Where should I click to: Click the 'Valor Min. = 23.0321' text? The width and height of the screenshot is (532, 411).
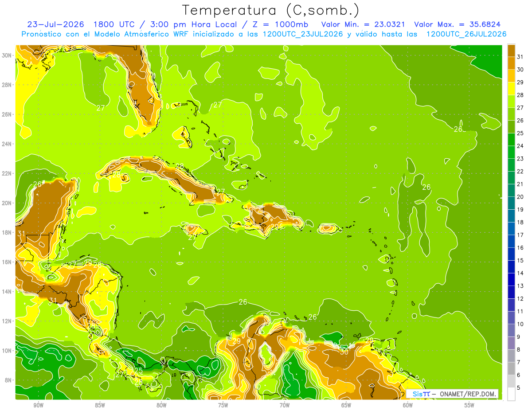(362, 24)
